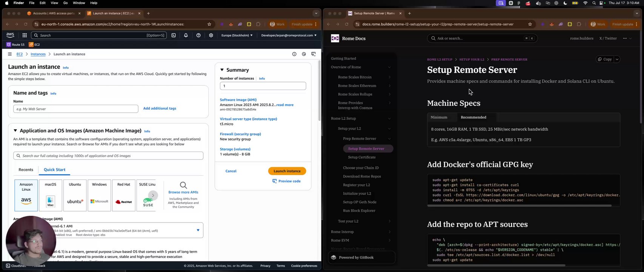Bookmark the AWS console page
Viewport: 644px width, 272px height.
click(x=209, y=24)
